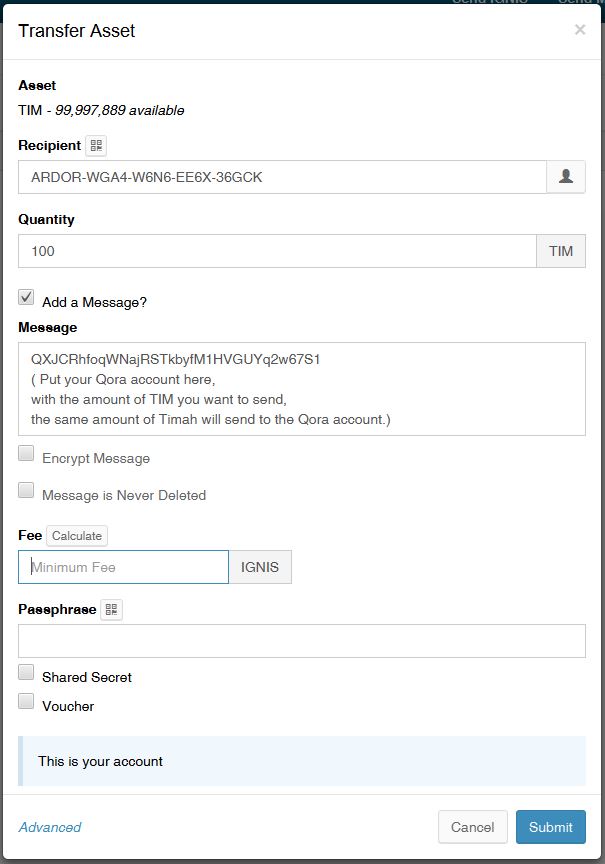Scan QR code for Passphrase

111,610
